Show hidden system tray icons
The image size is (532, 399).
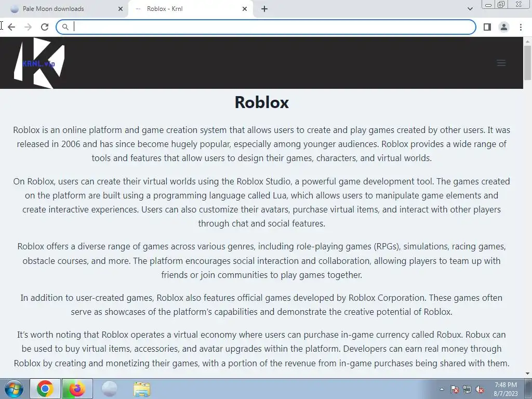tap(442, 390)
